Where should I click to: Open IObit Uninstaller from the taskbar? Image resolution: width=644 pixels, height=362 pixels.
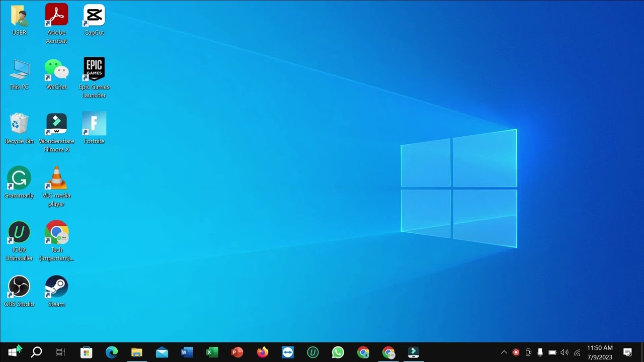point(313,352)
